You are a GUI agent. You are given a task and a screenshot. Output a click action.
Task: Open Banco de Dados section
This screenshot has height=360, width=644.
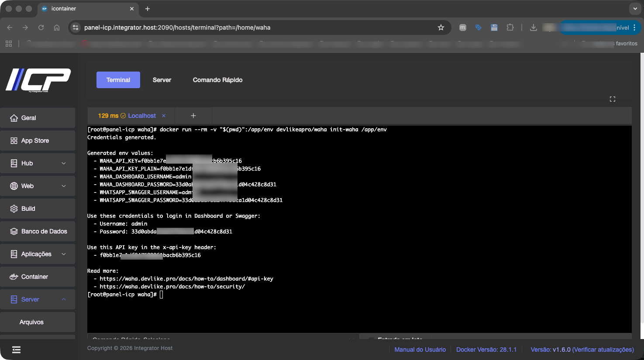coord(37,231)
